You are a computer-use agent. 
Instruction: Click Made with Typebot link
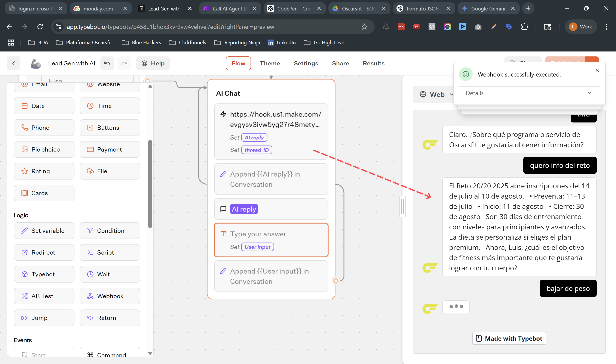coord(509,338)
